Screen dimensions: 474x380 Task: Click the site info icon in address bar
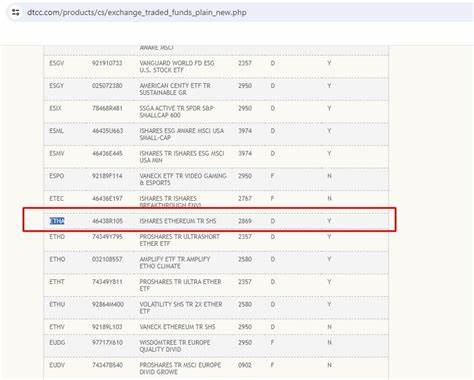[x=16, y=13]
